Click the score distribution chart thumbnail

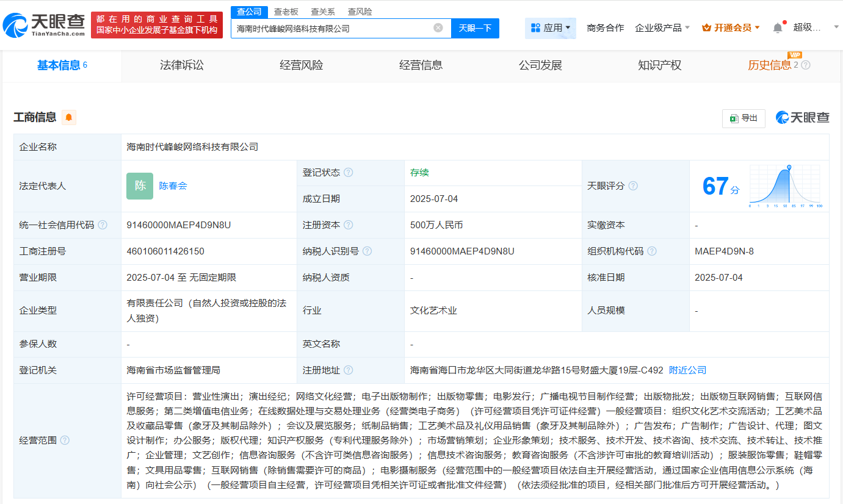click(786, 186)
